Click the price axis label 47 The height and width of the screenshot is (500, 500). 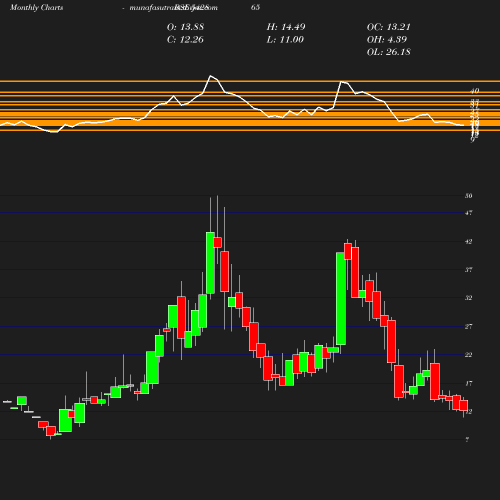click(x=469, y=213)
